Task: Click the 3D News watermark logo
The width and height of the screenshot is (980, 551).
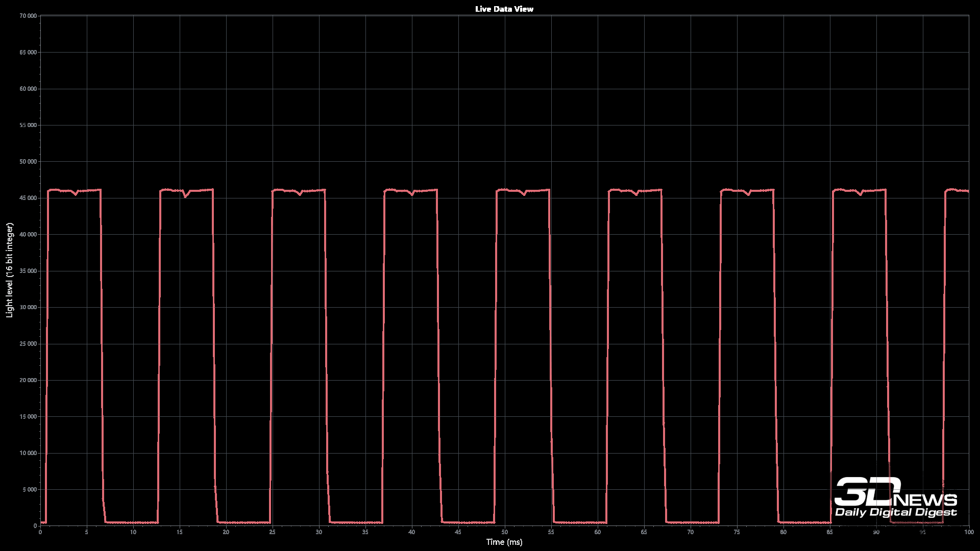Action: [895, 492]
